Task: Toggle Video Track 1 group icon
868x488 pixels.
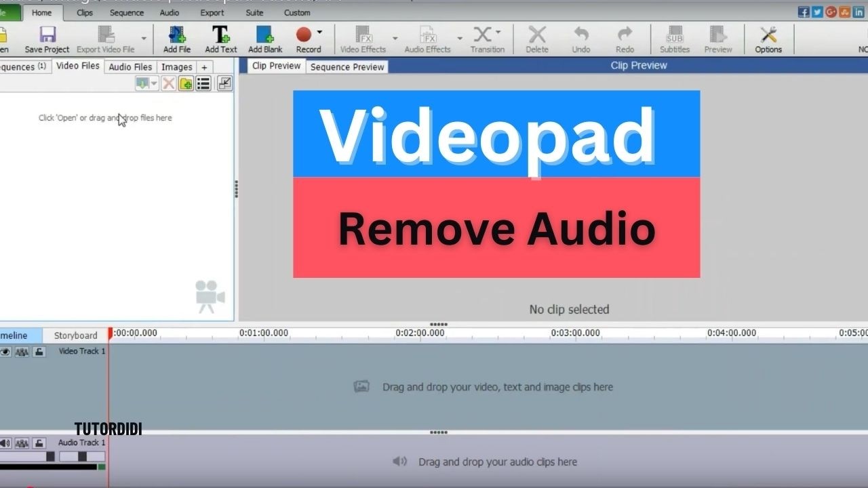Action: coord(22,351)
